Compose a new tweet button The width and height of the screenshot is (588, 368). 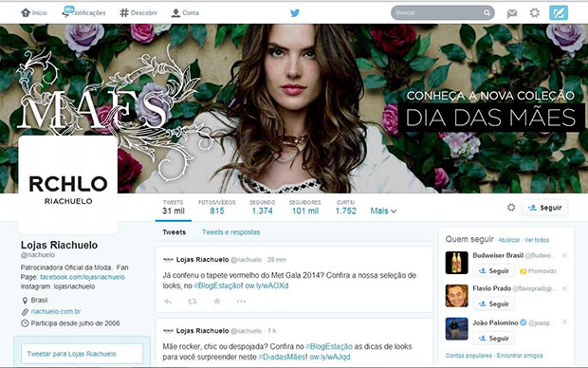tap(559, 12)
